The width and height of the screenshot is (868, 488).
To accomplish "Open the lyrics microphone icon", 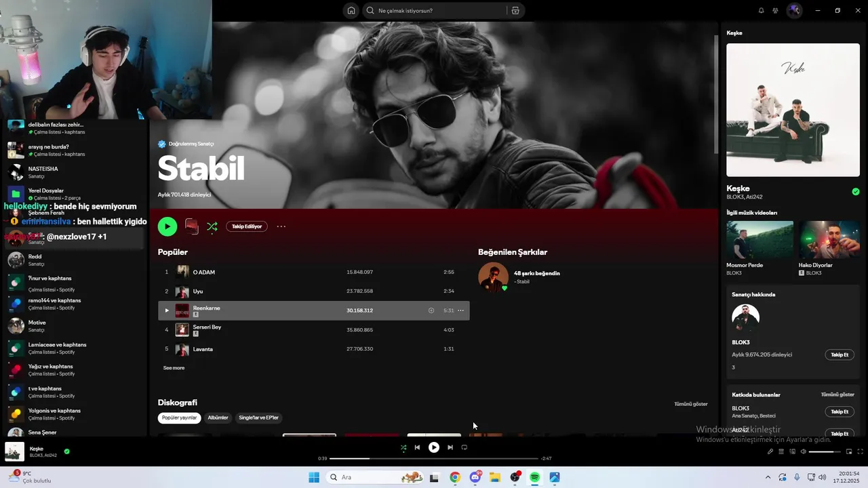I will click(770, 451).
